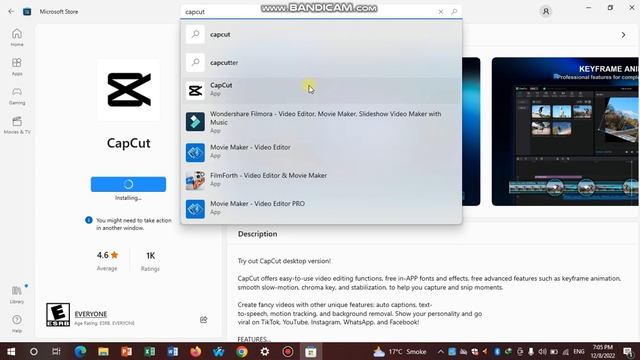Open Home in the sidebar

17,38
